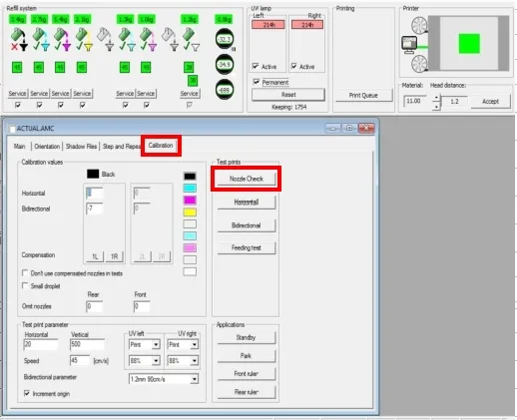Viewport: 517px width, 420px height.
Task: Open the UV left Print dropdown
Action: [x=145, y=344]
